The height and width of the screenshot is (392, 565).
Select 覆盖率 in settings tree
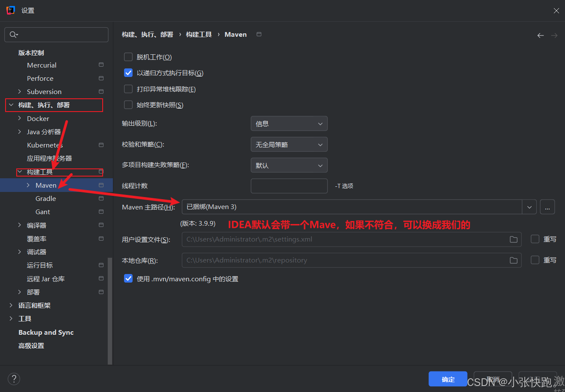click(x=37, y=239)
